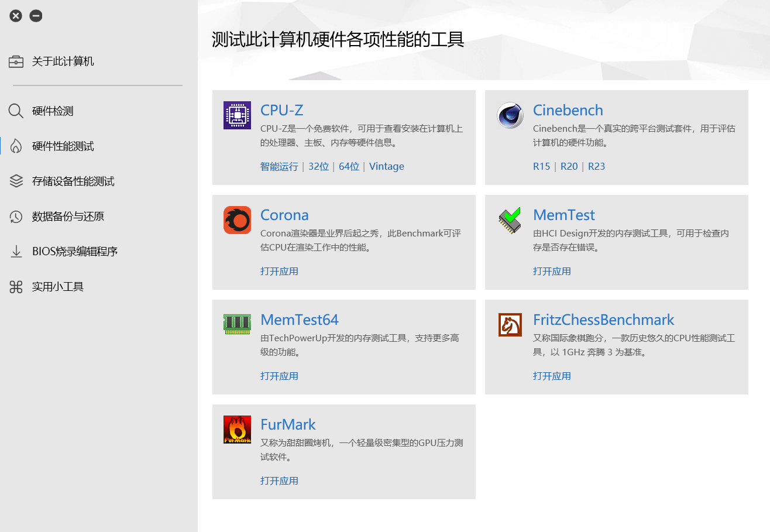Click 打开应用 under MemTest

pos(552,271)
